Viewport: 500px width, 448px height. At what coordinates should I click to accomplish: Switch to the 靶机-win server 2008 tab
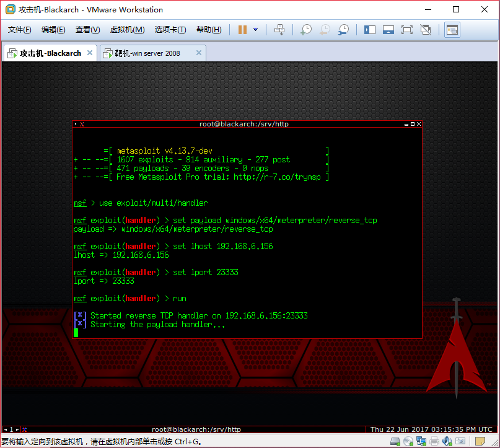click(153, 53)
